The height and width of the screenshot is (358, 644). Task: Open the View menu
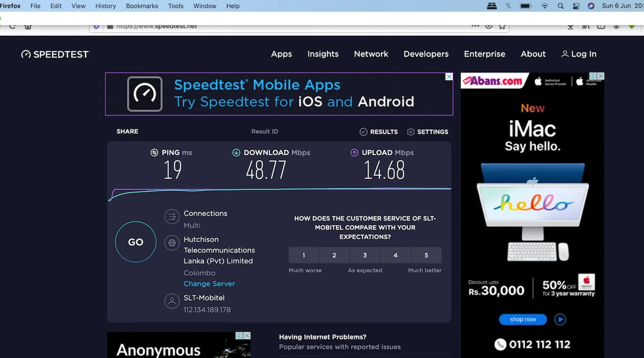(x=78, y=6)
